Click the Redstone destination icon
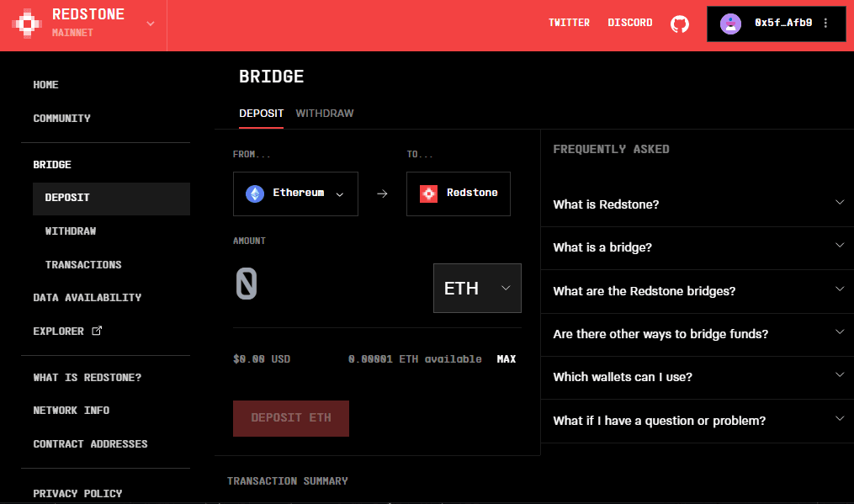The image size is (854, 504). 428,194
